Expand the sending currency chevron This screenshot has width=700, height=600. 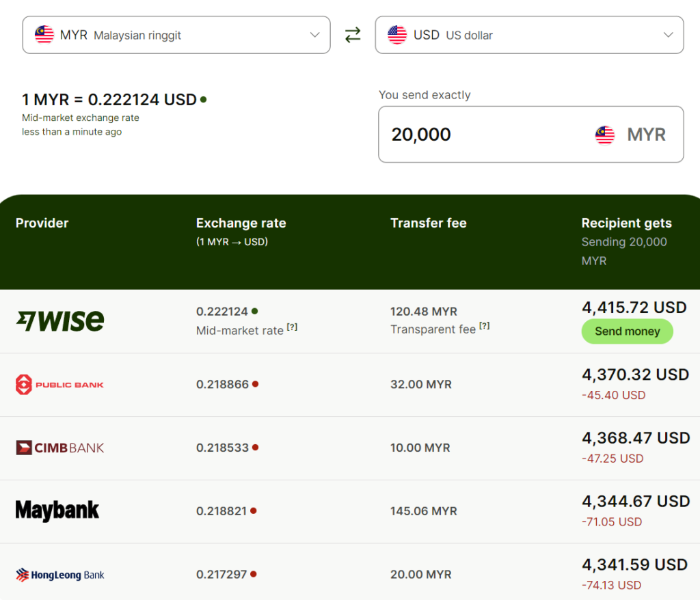[x=314, y=35]
